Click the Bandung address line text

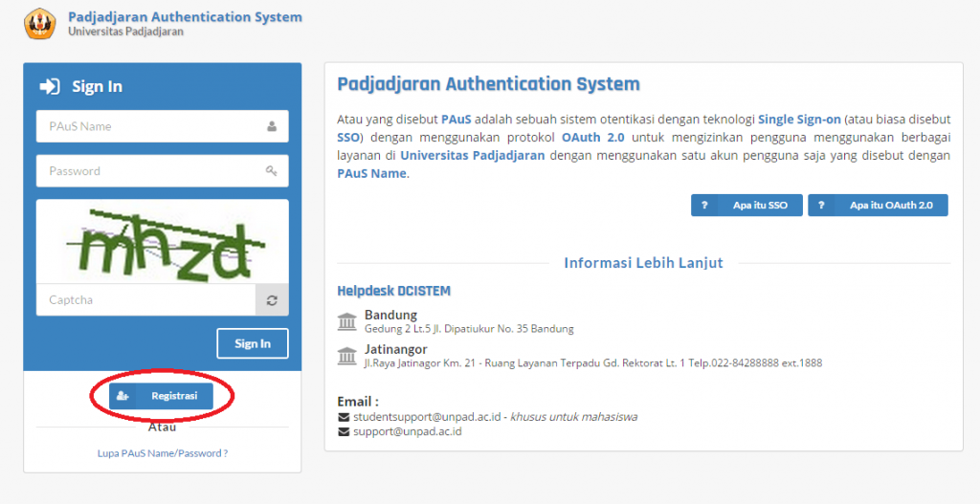click(x=469, y=328)
